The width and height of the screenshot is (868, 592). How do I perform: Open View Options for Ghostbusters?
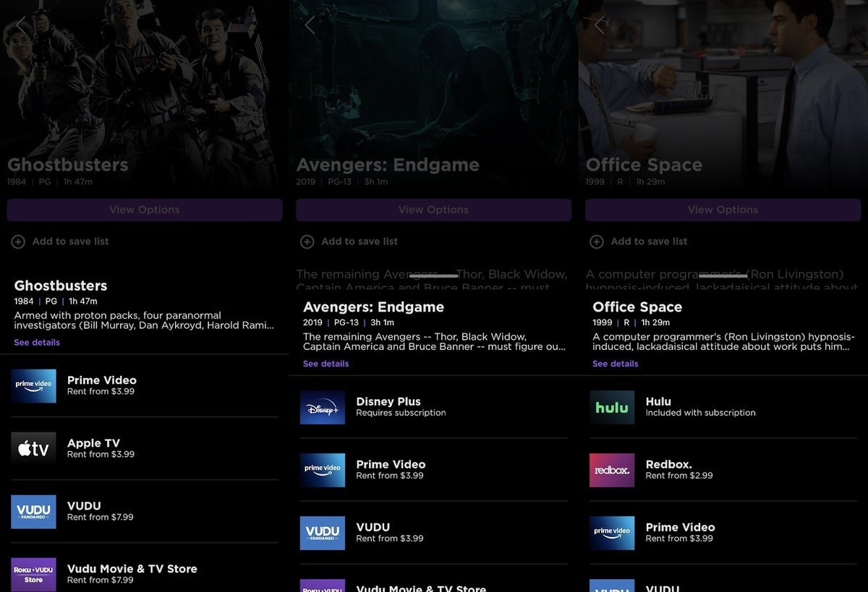point(145,210)
